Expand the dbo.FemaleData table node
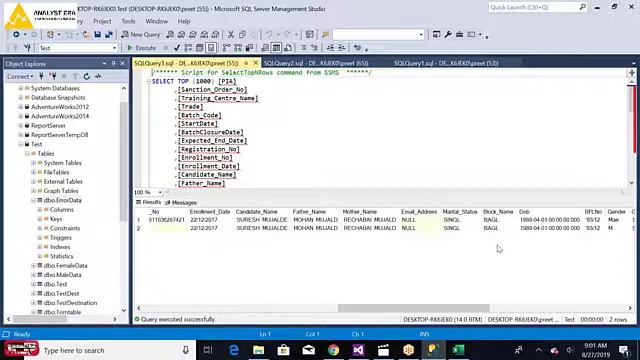The width and height of the screenshot is (640, 360). (33, 266)
